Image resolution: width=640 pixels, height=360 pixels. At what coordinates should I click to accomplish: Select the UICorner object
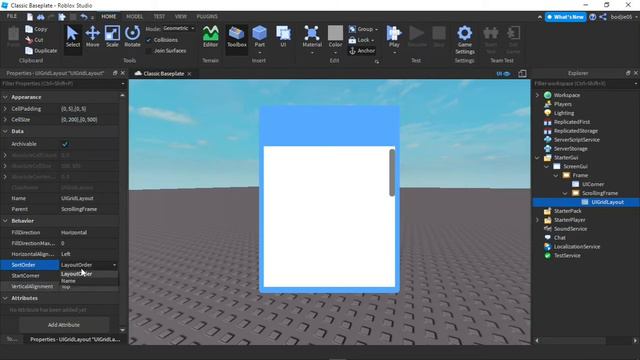pos(593,184)
